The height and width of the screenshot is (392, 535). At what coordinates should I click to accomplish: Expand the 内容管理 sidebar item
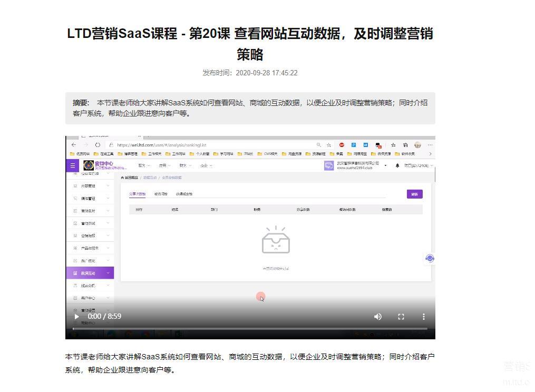point(90,186)
